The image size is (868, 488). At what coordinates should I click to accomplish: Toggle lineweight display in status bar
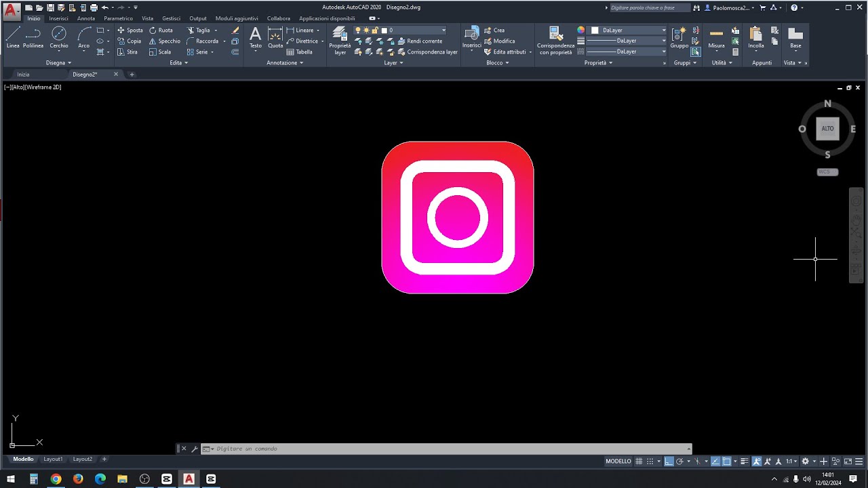(x=744, y=461)
